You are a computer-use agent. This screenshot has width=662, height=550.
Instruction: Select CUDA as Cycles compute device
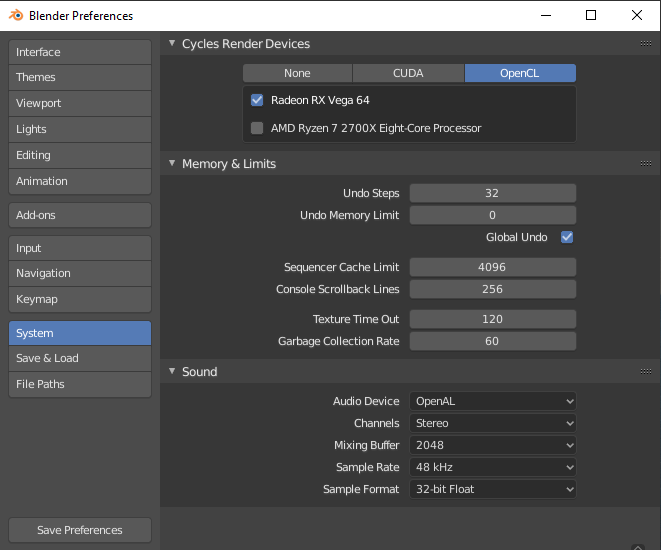click(x=408, y=73)
